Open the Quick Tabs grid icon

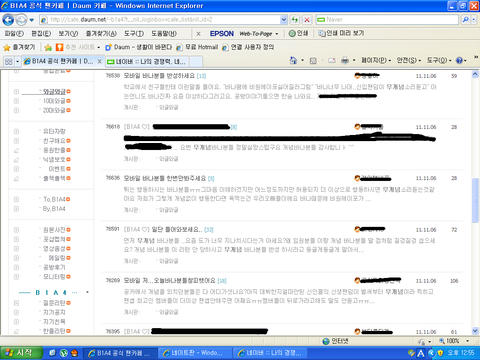pos(9,62)
